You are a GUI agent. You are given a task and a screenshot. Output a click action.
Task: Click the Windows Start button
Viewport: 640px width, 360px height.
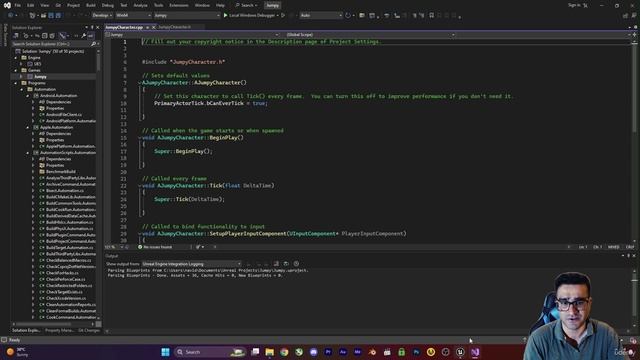[x=165, y=352]
